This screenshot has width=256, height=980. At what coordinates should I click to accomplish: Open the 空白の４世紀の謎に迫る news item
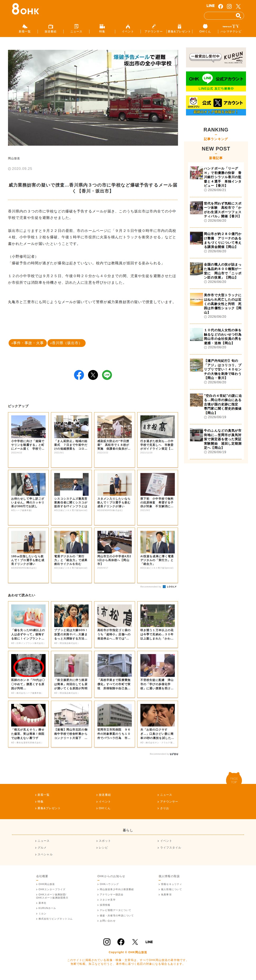(216, 406)
